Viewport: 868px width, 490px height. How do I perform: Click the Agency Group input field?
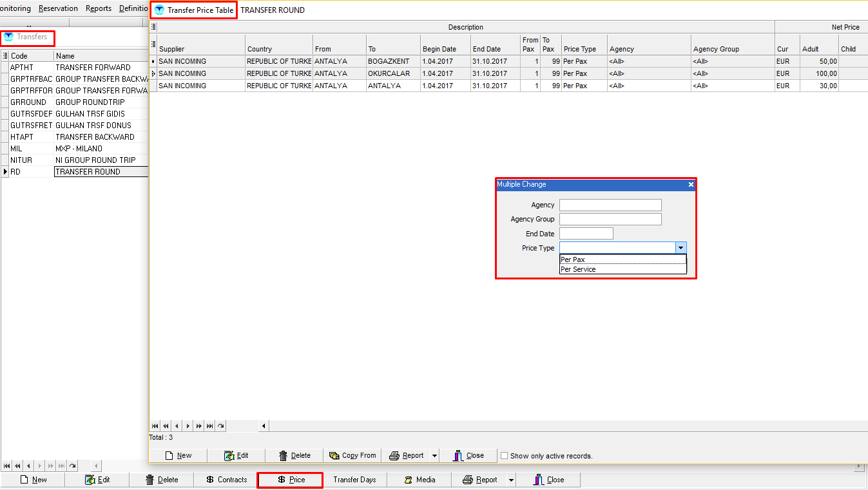(x=610, y=220)
